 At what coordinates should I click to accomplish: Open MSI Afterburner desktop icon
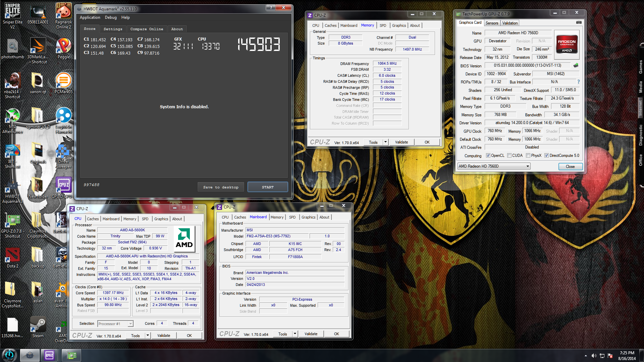point(12,120)
